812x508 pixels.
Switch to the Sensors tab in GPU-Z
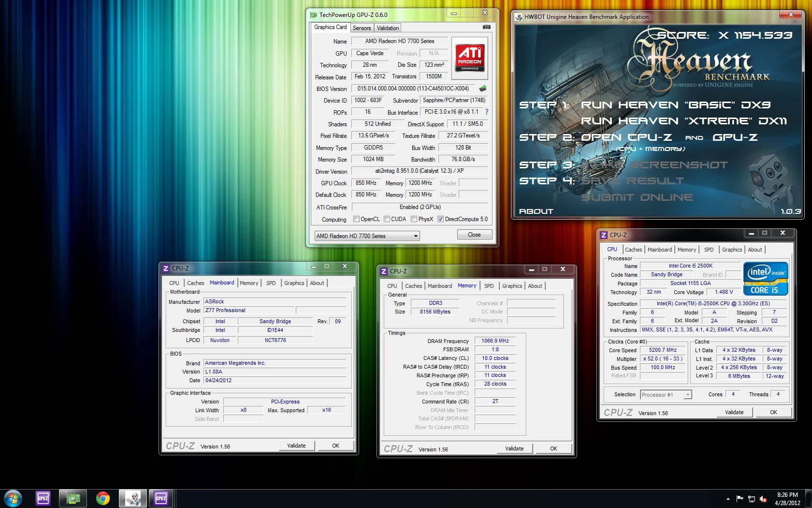point(362,28)
